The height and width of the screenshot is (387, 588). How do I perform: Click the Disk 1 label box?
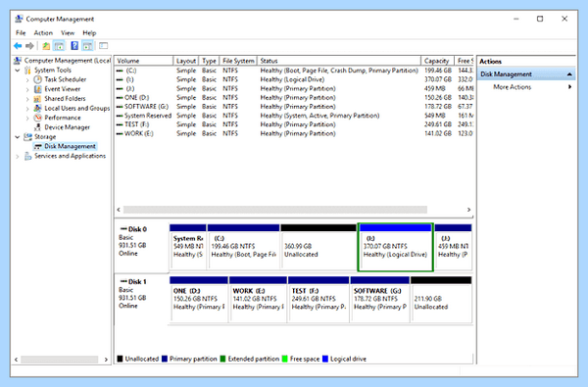[x=141, y=299]
